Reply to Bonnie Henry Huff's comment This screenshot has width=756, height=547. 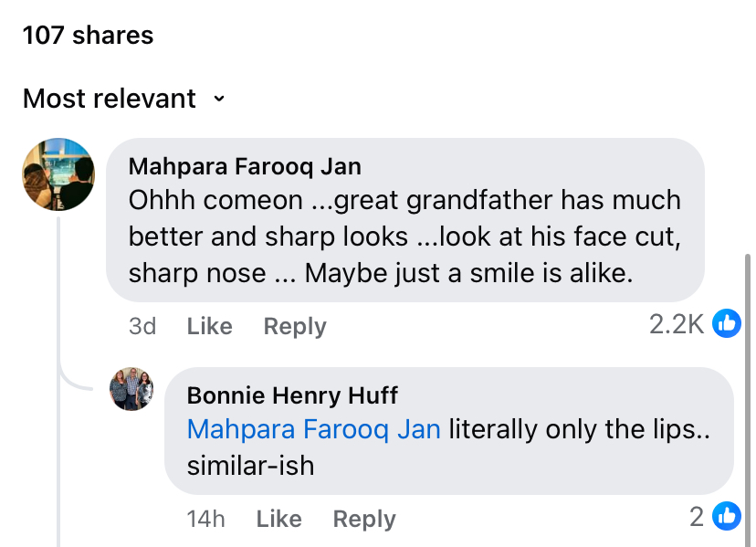pyautogui.click(x=363, y=520)
